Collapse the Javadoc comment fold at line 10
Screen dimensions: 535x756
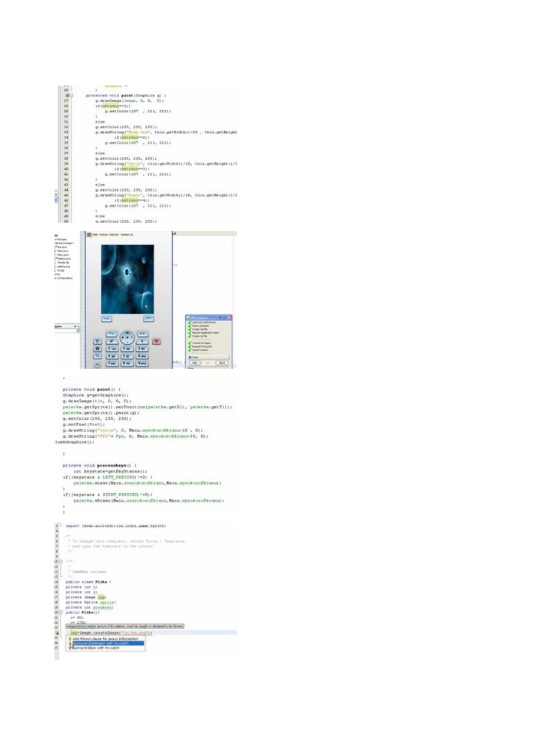pos(61,561)
